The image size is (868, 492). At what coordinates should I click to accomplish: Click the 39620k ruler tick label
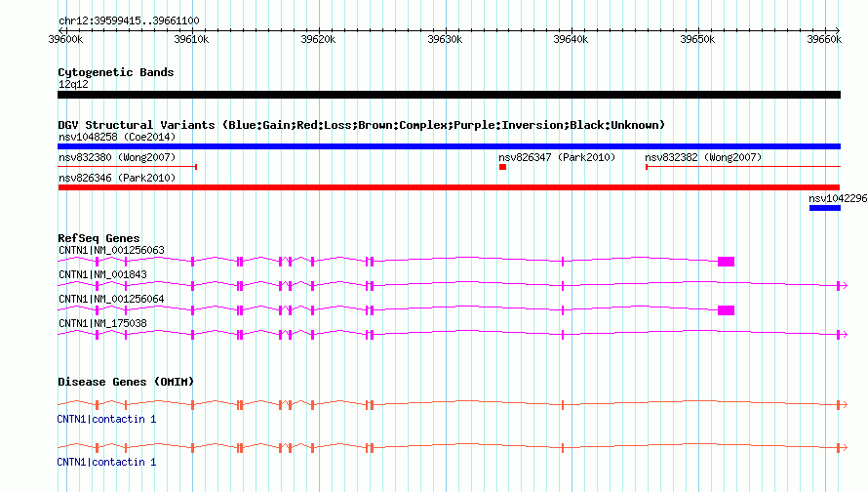click(318, 39)
